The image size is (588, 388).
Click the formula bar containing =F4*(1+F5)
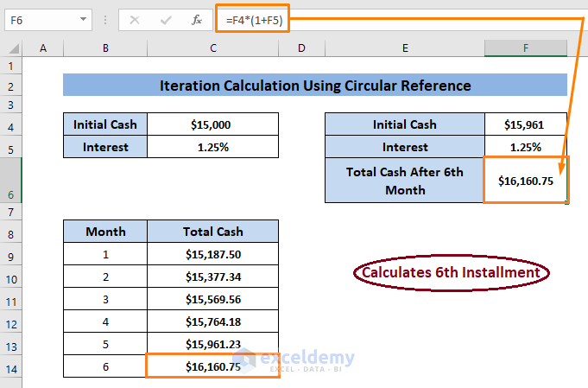(x=389, y=19)
